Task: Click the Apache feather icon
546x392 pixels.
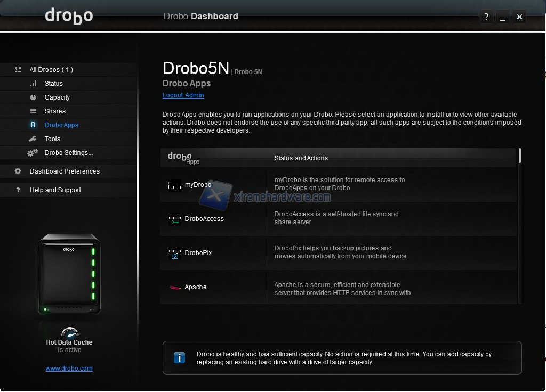Action: pyautogui.click(x=174, y=288)
